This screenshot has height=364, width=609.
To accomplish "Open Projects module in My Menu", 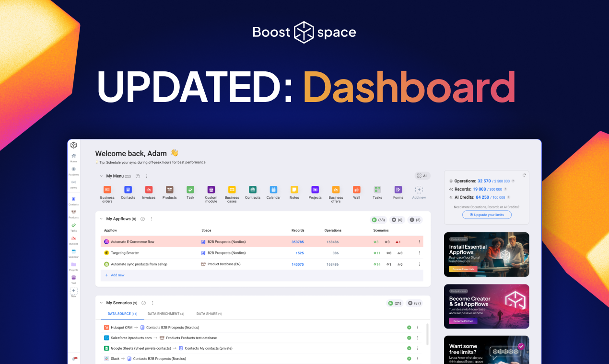I will (x=315, y=192).
